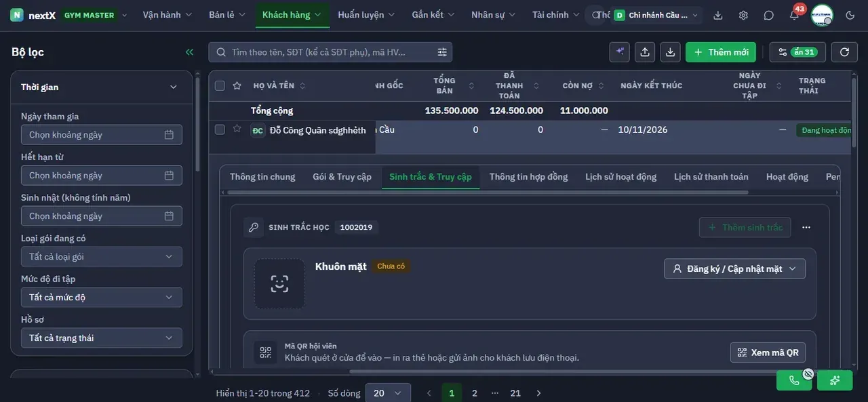The width and height of the screenshot is (868, 402).
Task: Click the upload button next to Thêm mới
Action: 645,52
